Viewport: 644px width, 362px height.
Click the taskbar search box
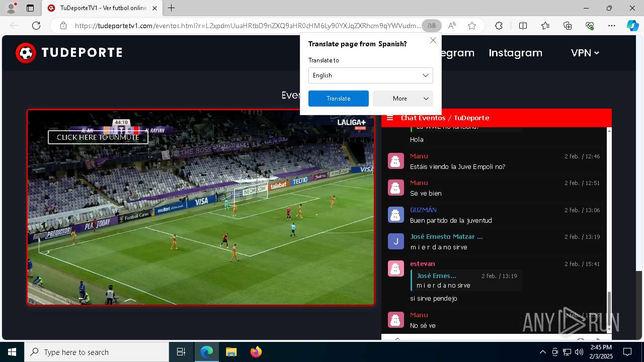tap(97, 352)
